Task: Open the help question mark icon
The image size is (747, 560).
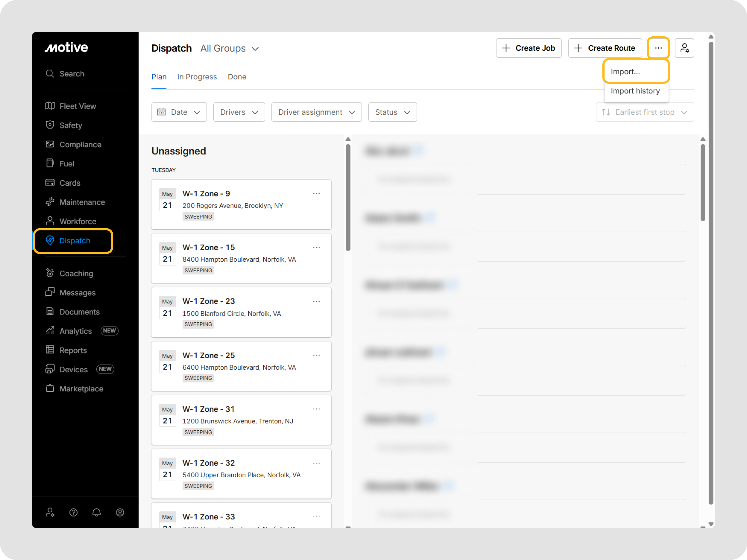Action: click(x=73, y=513)
